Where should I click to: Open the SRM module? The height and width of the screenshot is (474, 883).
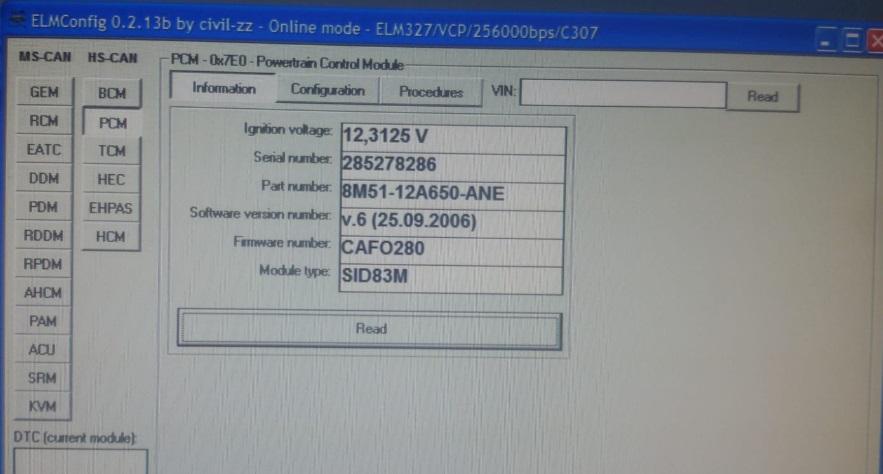click(x=43, y=378)
